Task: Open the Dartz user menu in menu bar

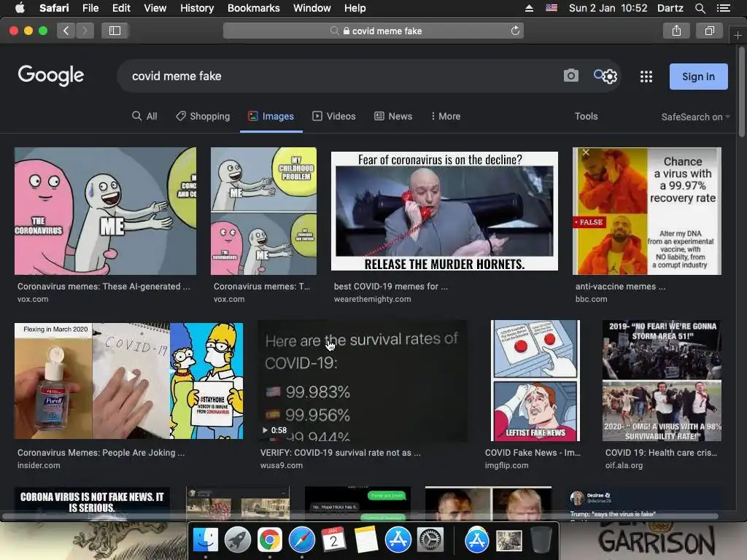Action: click(670, 8)
